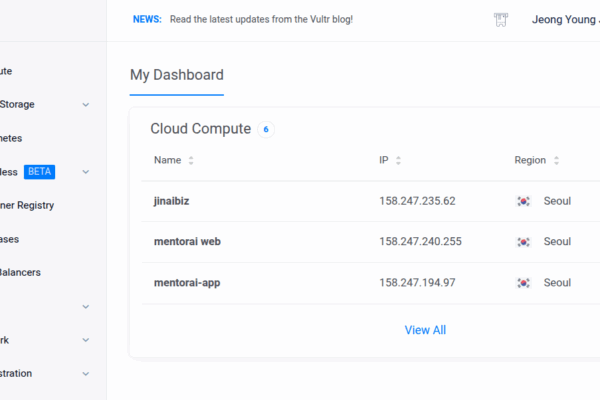Open Compute in sidebar

click(x=6, y=71)
